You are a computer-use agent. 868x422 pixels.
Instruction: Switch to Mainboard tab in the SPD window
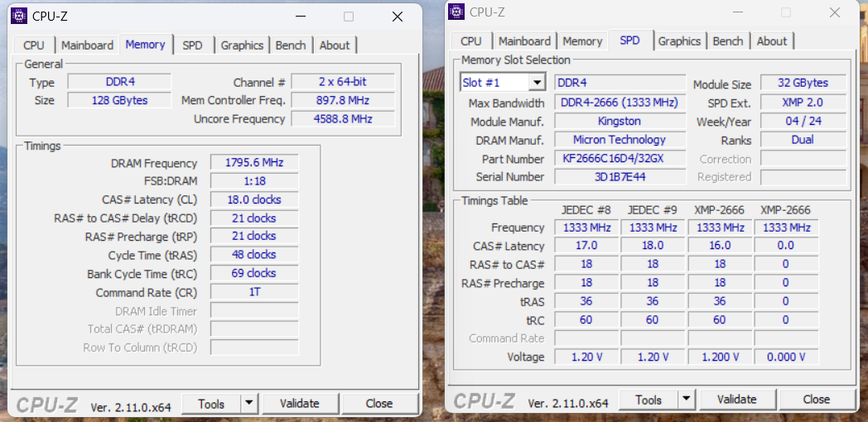[524, 41]
